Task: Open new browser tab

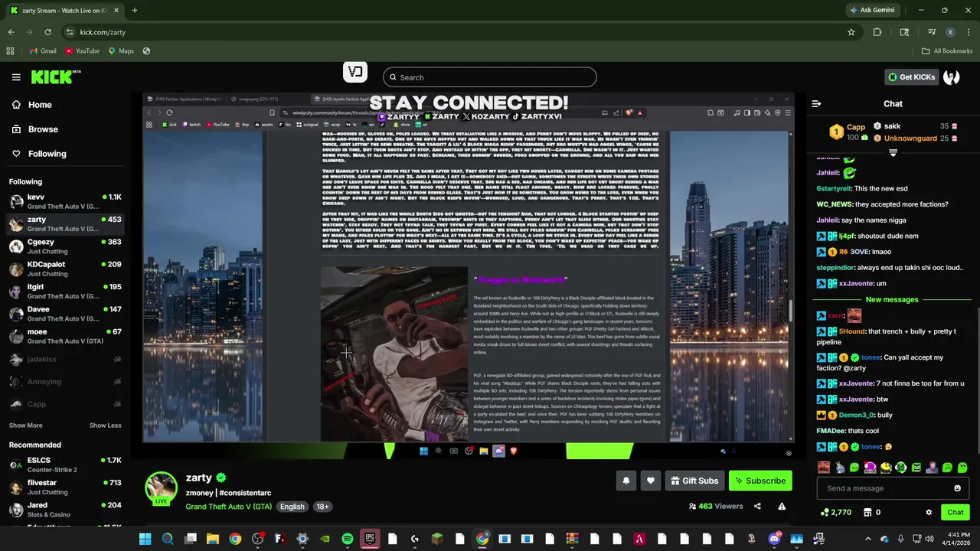Action: (134, 10)
